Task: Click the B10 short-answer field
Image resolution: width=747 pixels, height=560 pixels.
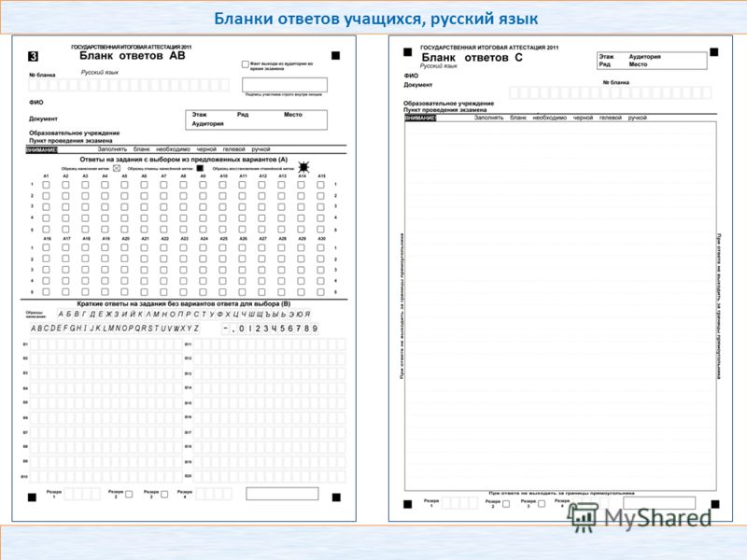Action: 106,477
